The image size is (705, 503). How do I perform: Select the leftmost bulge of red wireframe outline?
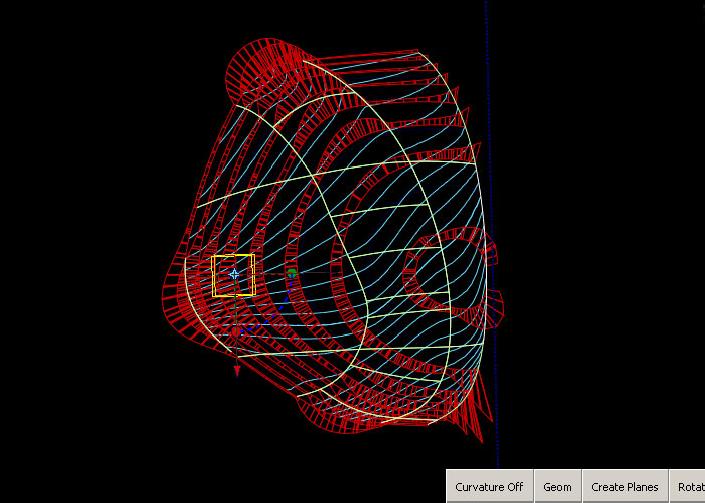(x=163, y=290)
